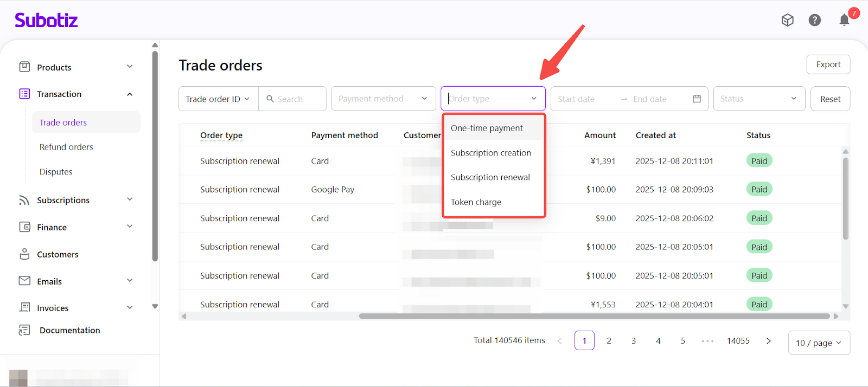The height and width of the screenshot is (387, 868).
Task: Open the Status filter dropdown
Action: (x=758, y=99)
